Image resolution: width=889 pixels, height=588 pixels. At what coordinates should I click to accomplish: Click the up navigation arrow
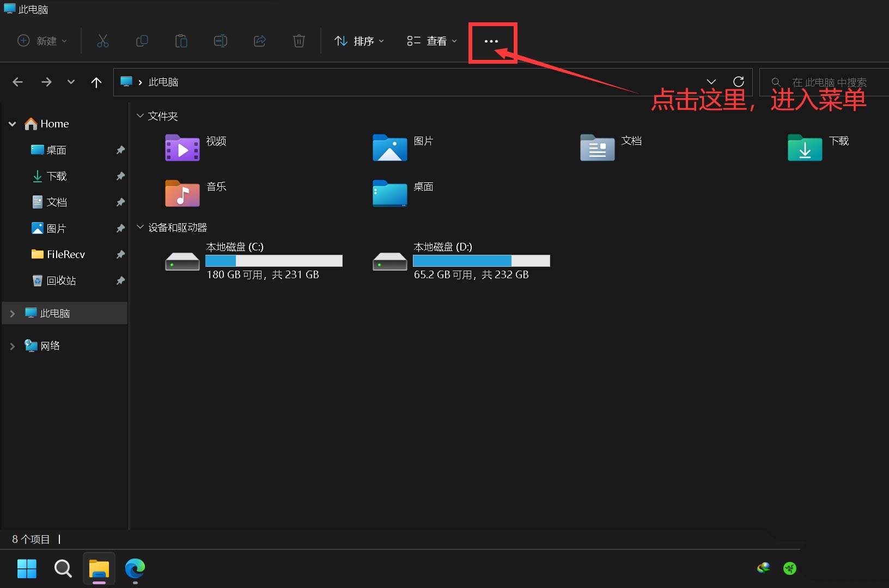pyautogui.click(x=96, y=82)
